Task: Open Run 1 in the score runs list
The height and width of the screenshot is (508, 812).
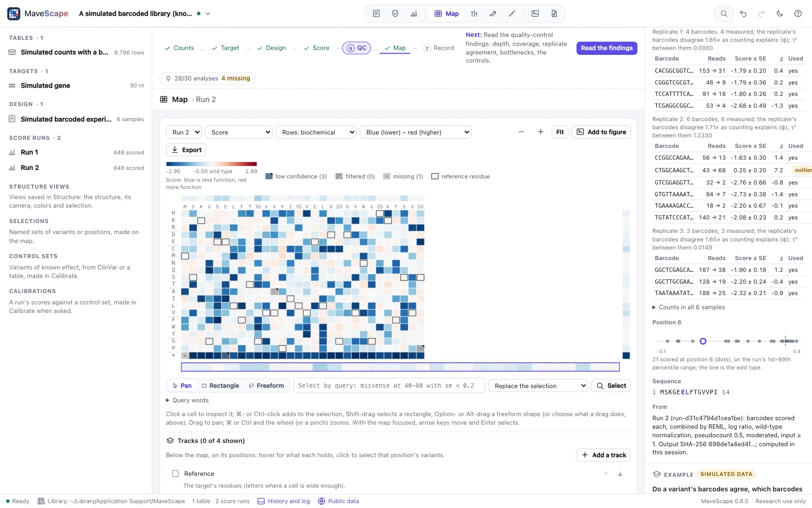Action: (x=76, y=152)
